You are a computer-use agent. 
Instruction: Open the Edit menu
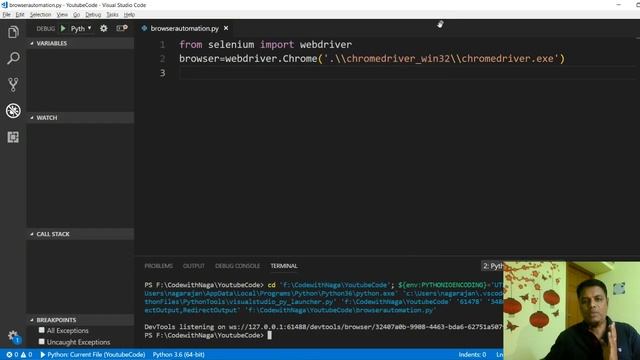coord(20,15)
